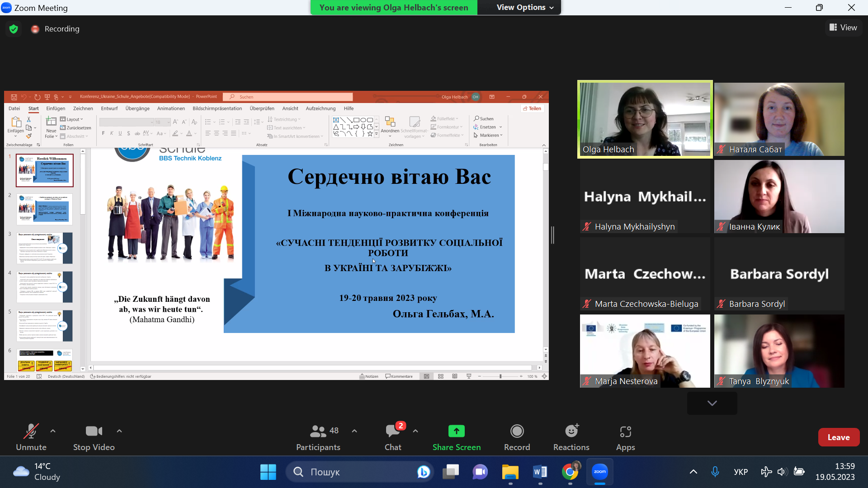Image resolution: width=868 pixels, height=488 pixels.
Task: Select the text box shape in Zeichnen gallery
Action: 336,119
